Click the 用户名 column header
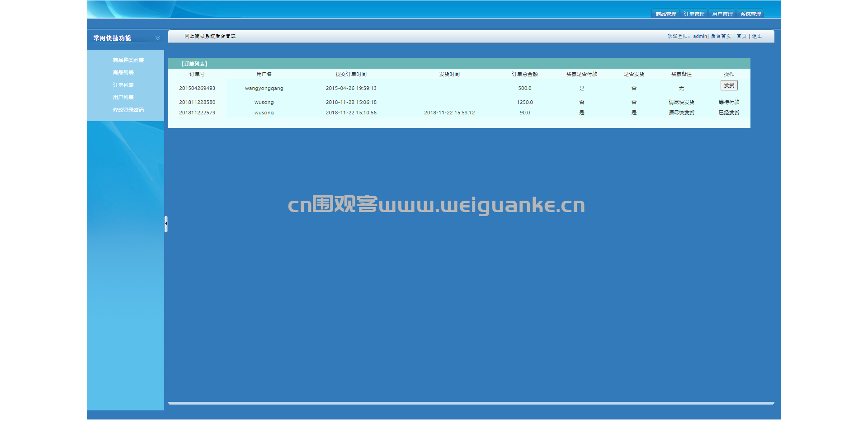 [264, 74]
